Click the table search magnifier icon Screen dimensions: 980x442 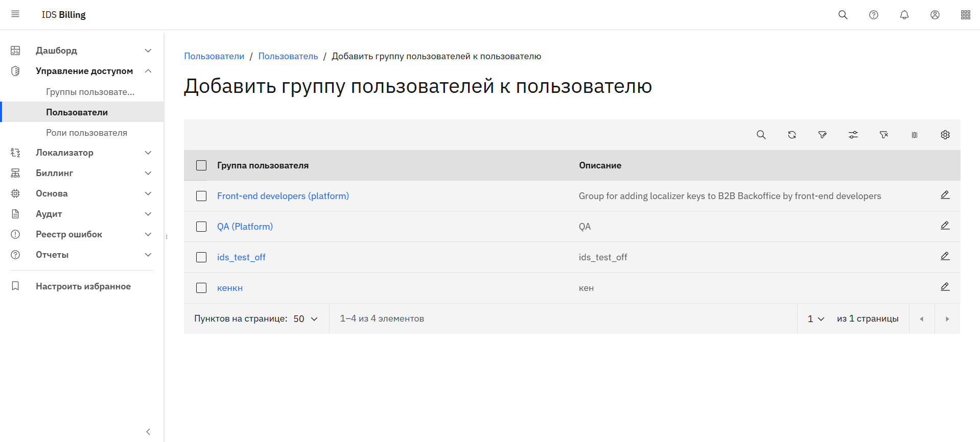point(761,135)
